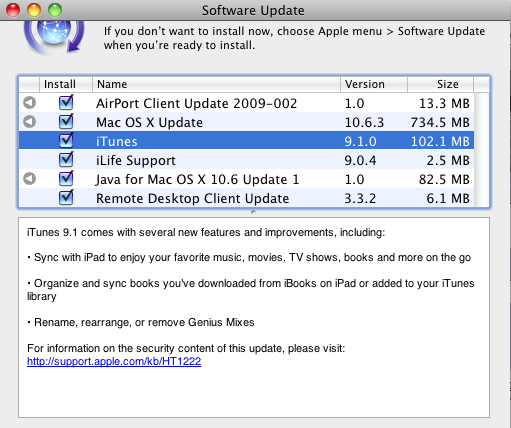Uncheck the AirPort Client Update 2009-002 install checkbox
Image resolution: width=511 pixels, height=428 pixels.
point(66,102)
